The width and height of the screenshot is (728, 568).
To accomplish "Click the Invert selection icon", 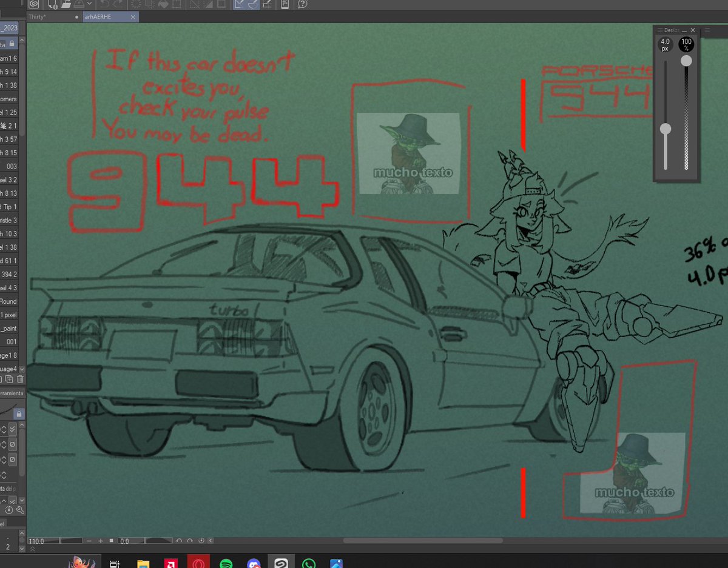I will [208, 4].
